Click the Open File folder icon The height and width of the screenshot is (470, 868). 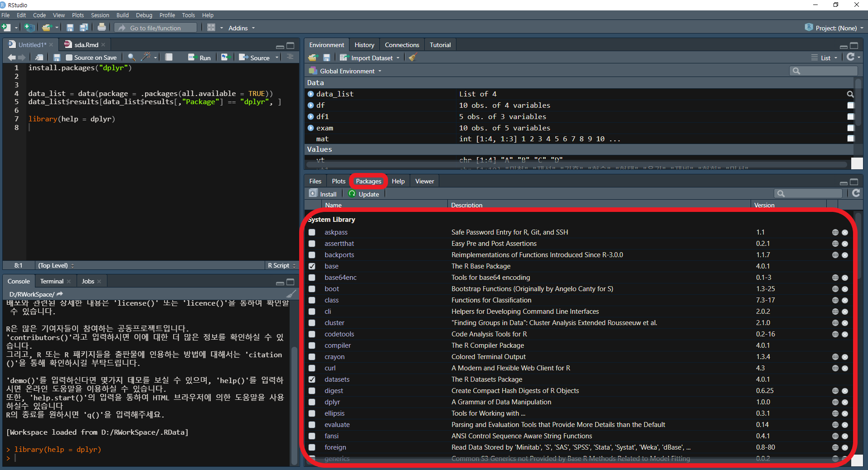tap(46, 28)
